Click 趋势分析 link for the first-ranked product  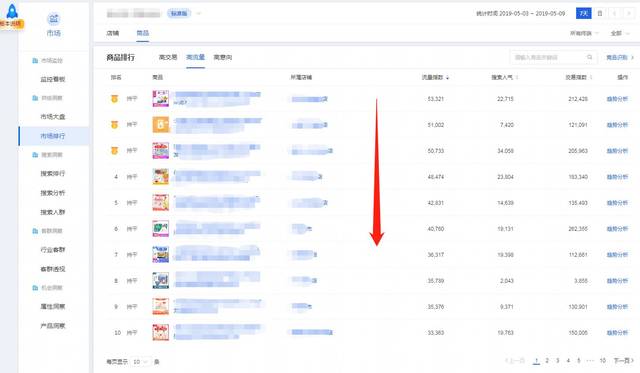point(617,99)
